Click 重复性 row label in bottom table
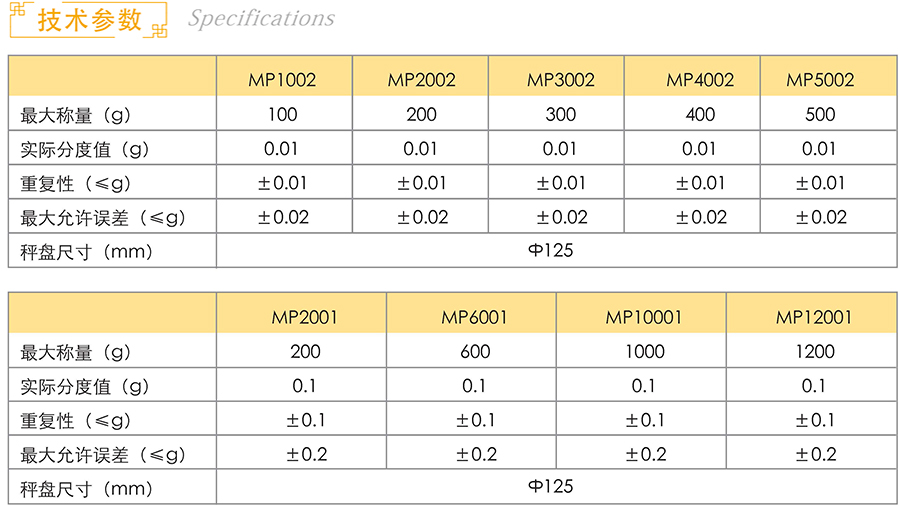Viewport: 900px width, 507px height. [75, 421]
